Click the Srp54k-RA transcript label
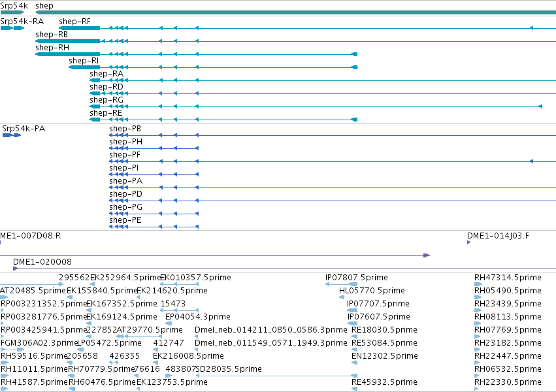This screenshot has height=392, width=556. point(22,22)
